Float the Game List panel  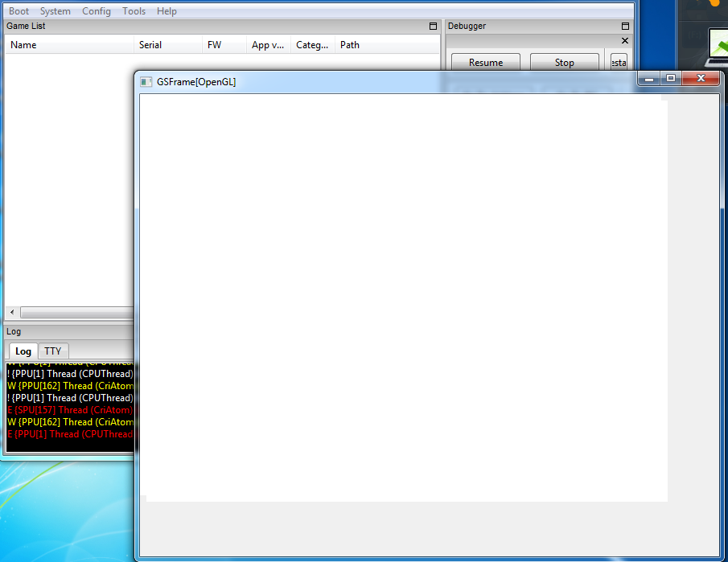433,27
